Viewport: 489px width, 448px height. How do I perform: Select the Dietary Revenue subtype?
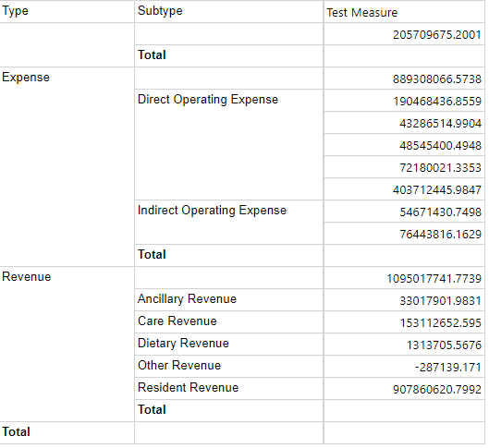(183, 344)
